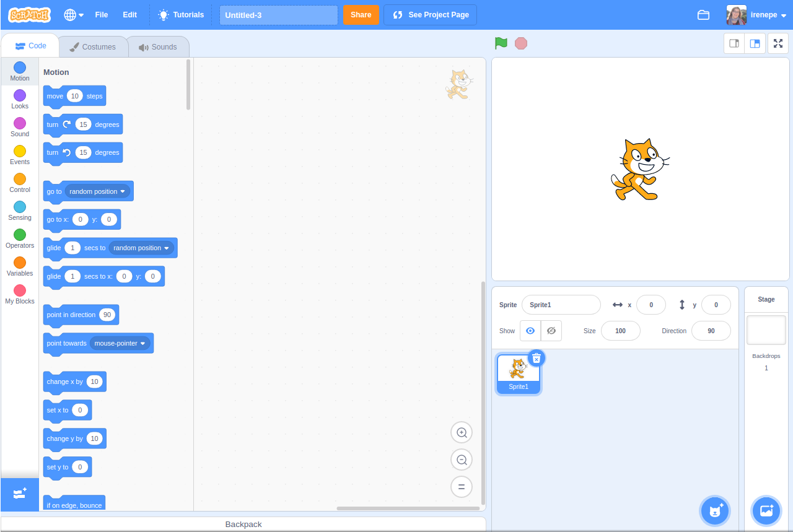Image resolution: width=793 pixels, height=532 pixels.
Task: Open My Stuff folder icon
Action: coord(703,15)
